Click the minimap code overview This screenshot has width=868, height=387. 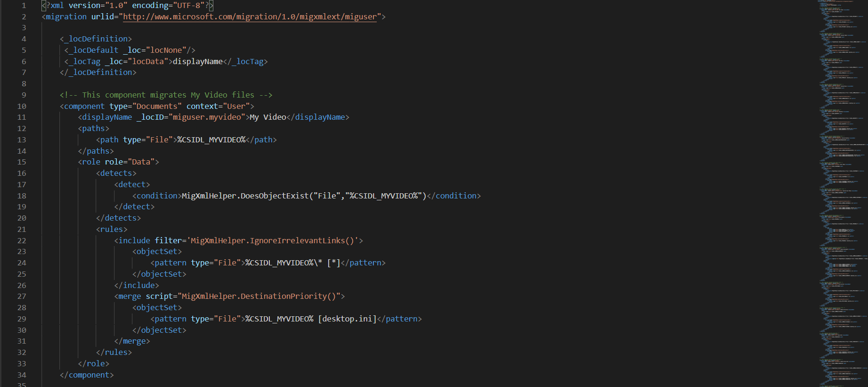[x=843, y=189]
